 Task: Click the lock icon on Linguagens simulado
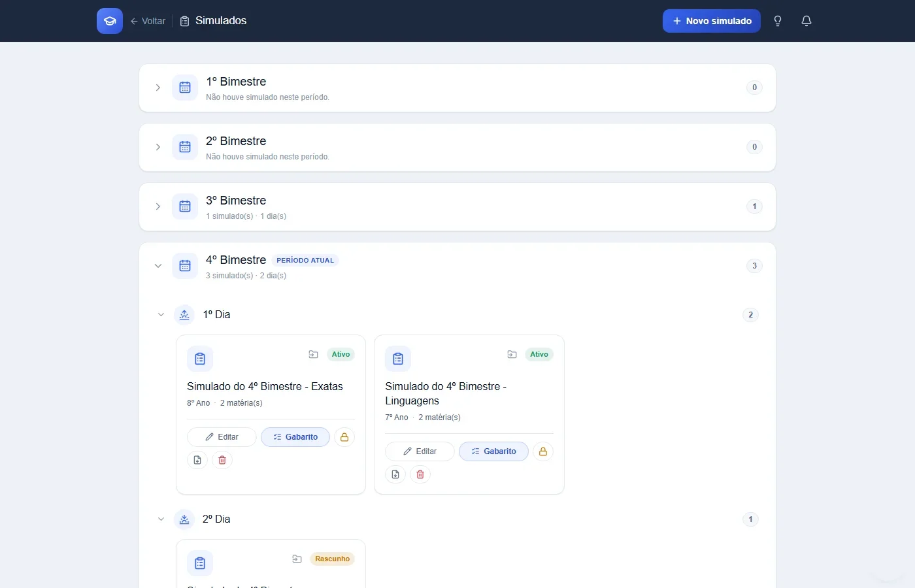[x=543, y=451]
